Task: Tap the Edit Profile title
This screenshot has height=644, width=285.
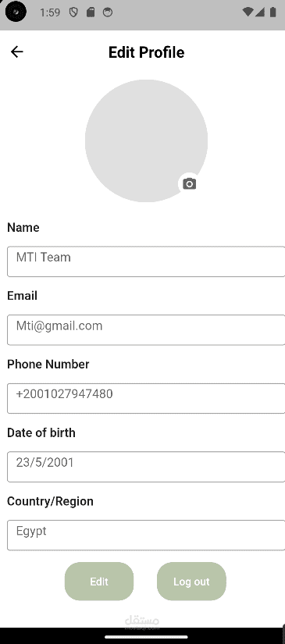Action: pos(146,52)
